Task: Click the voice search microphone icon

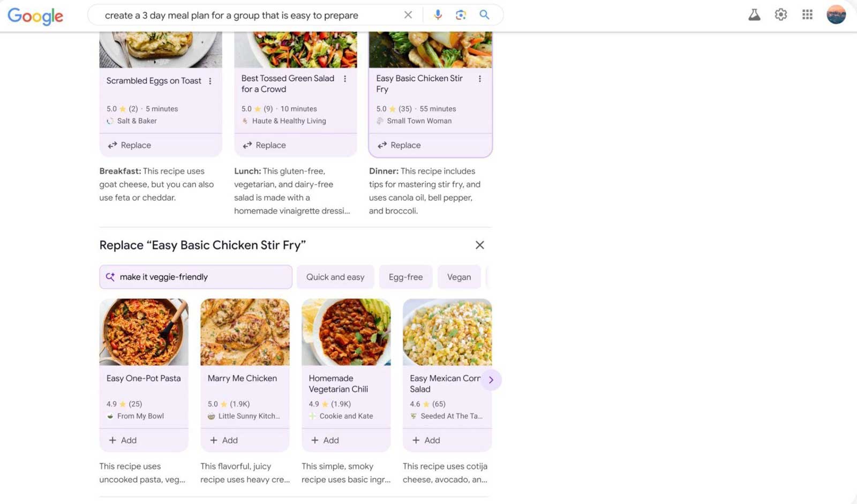Action: pyautogui.click(x=438, y=15)
